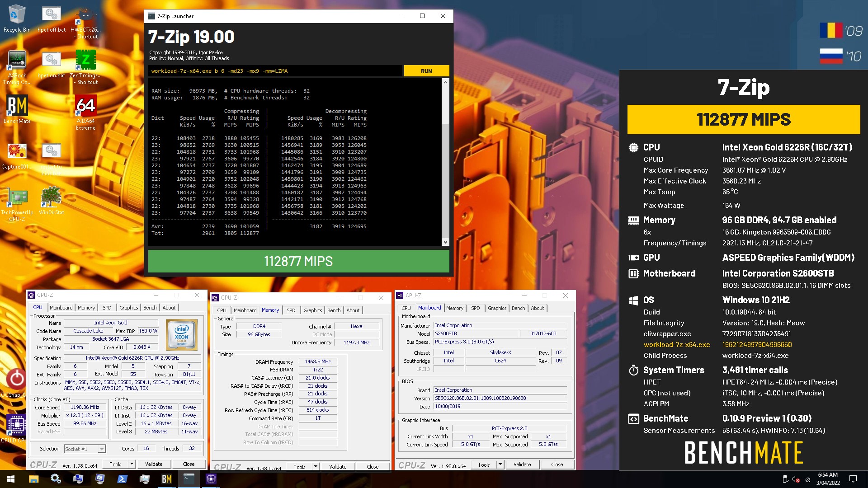The height and width of the screenshot is (488, 868).
Task: Click Validate in the middle CPU-Z window
Action: pyautogui.click(x=338, y=467)
